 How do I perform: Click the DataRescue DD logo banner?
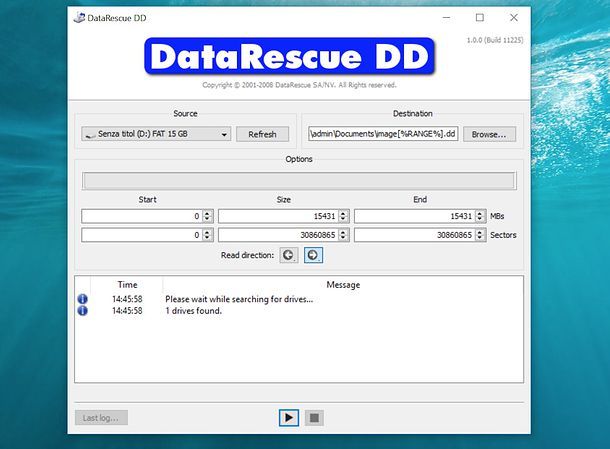[x=289, y=56]
